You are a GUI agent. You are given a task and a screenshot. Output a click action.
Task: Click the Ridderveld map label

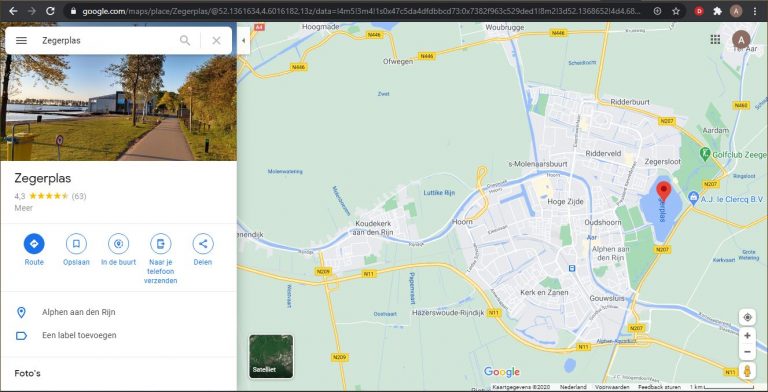(x=603, y=153)
